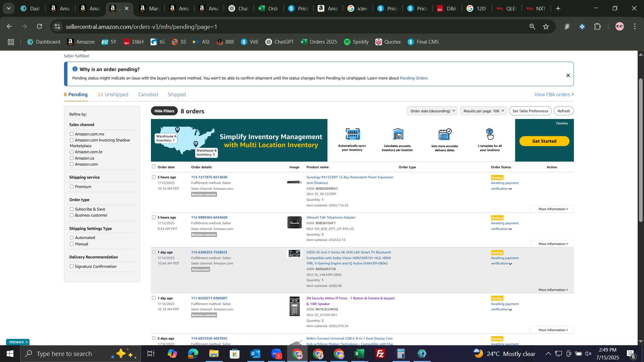This screenshot has height=362, width=644.
Task: Check the Amazon.com.mx sales channel filter
Action: coord(71,134)
